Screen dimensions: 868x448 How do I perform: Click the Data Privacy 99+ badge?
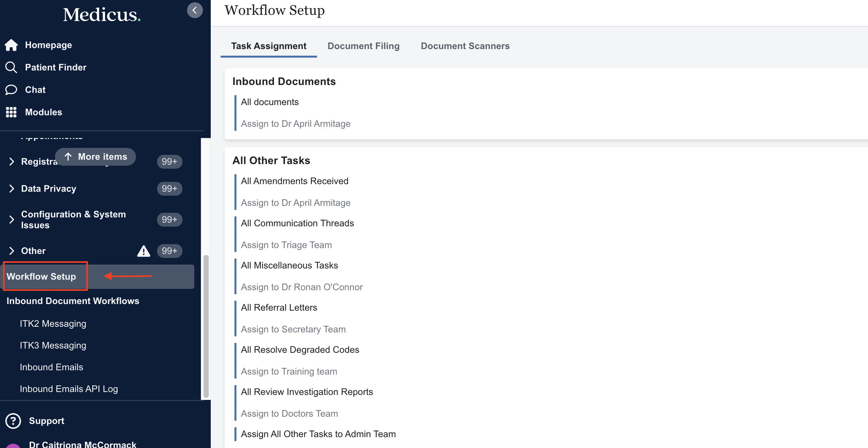pyautogui.click(x=169, y=189)
